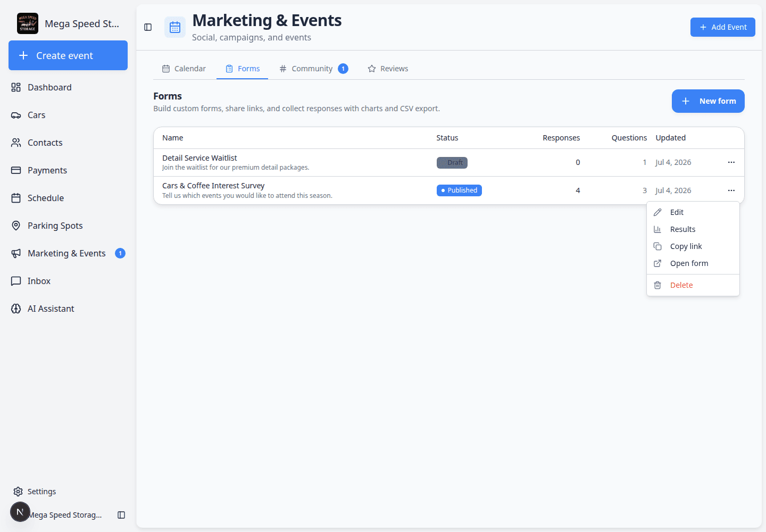Toggle the sidebar panel icon beside the header
Viewport: 766px width, 532px height.
click(x=148, y=27)
